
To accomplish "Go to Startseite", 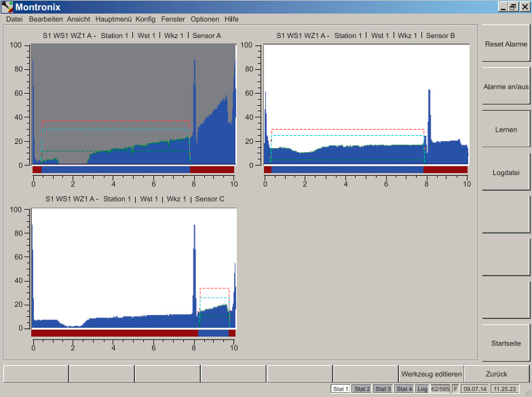I will point(506,343).
